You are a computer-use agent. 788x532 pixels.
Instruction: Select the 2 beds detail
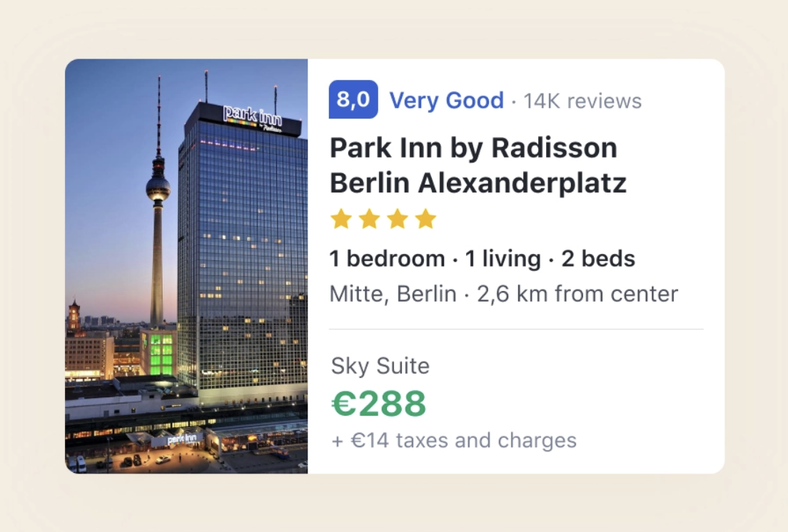[x=598, y=259]
